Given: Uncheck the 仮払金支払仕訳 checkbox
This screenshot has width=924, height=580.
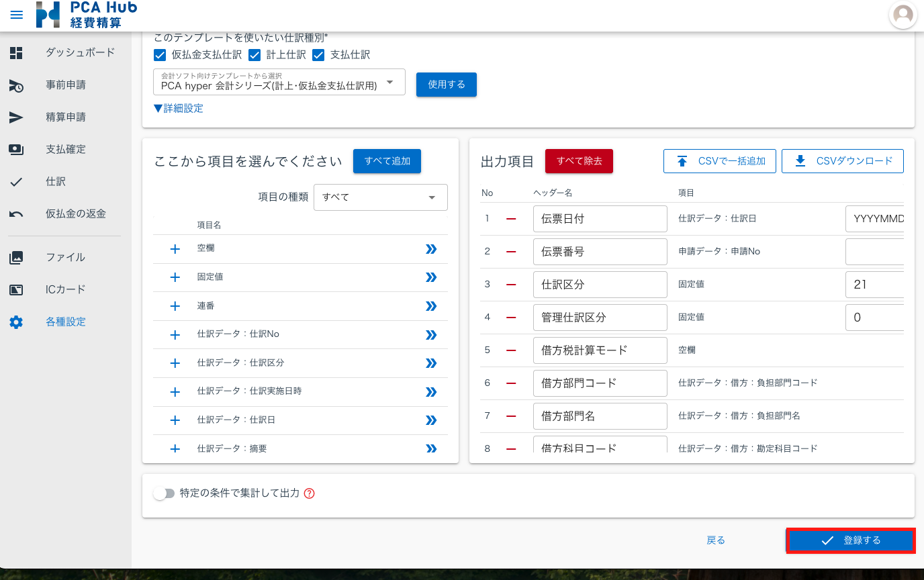Looking at the screenshot, I should [x=160, y=55].
